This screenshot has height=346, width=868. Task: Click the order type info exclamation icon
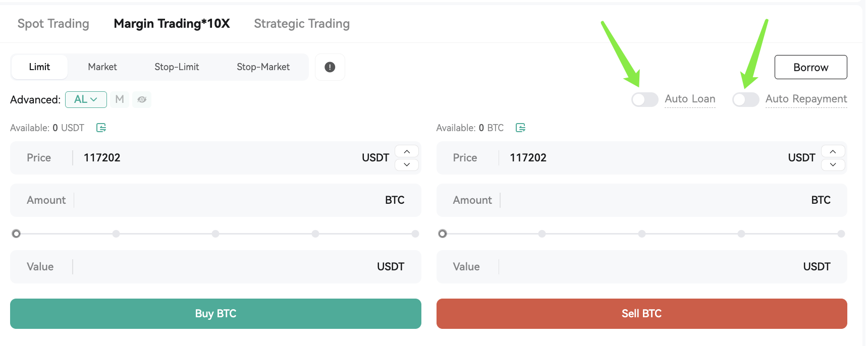click(330, 67)
